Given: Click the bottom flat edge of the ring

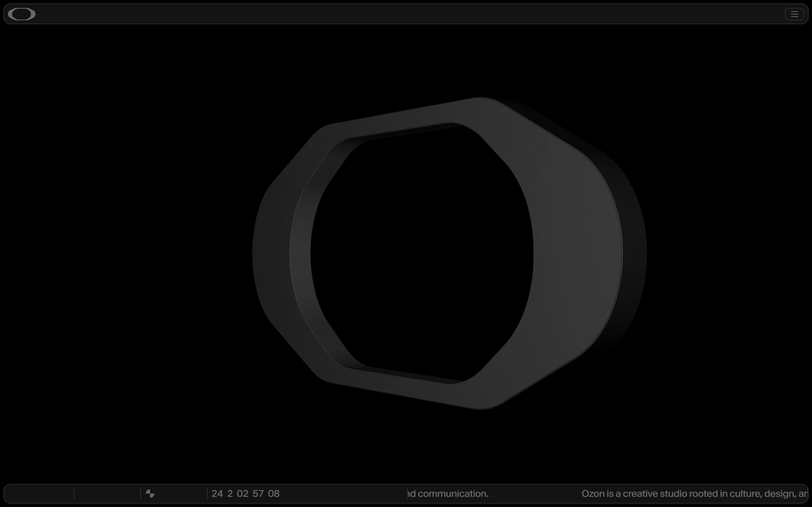Looking at the screenshot, I should [403, 386].
